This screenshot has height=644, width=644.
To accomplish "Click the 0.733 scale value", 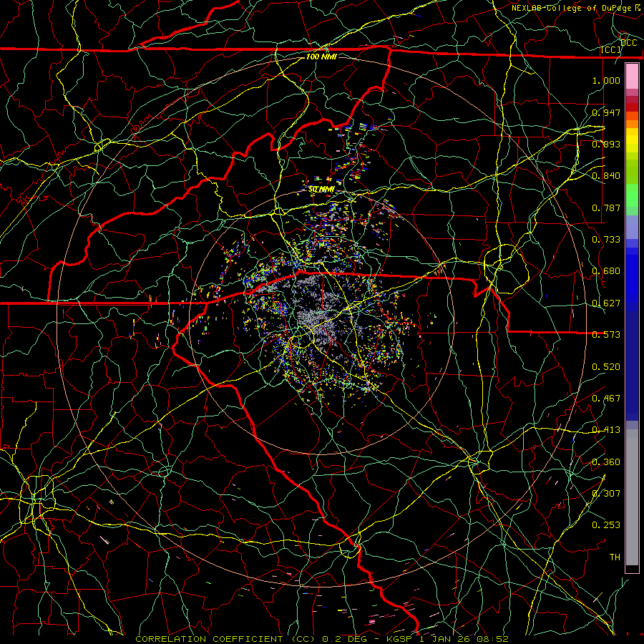I will 606,240.
